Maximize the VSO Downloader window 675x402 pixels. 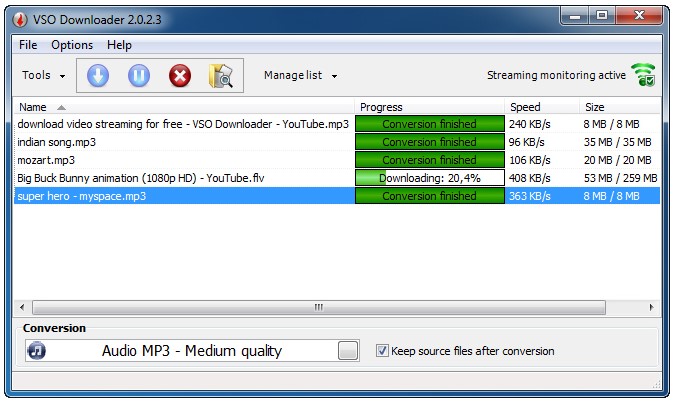point(602,16)
